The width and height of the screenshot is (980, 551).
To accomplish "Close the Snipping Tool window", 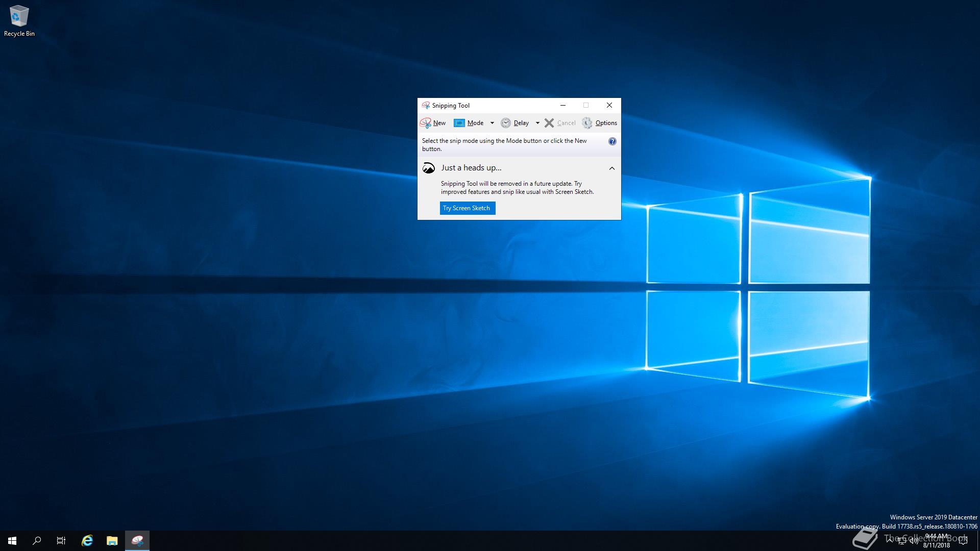I will pyautogui.click(x=609, y=106).
